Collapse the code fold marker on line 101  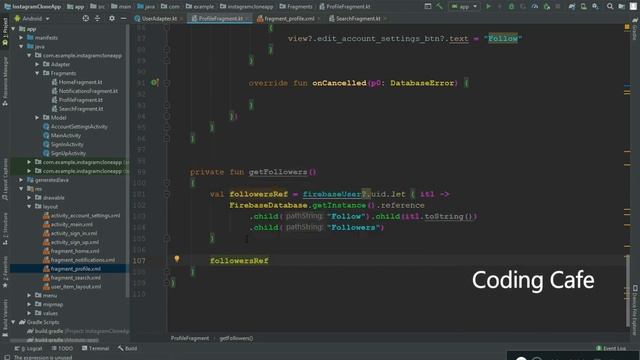[167, 194]
